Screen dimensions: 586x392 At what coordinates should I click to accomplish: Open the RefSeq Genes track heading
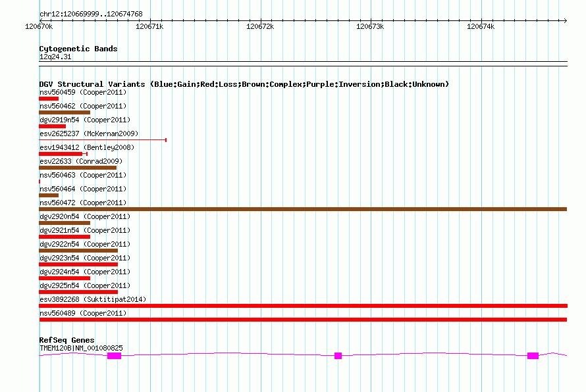coord(67,340)
